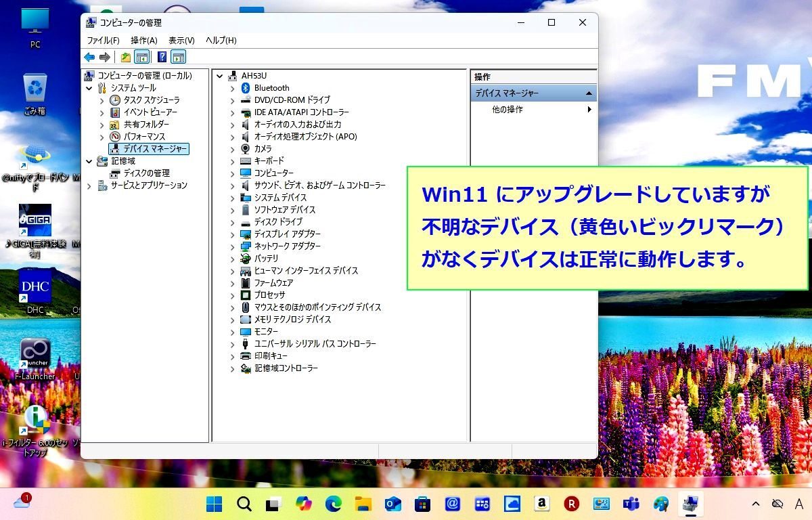Click the Japanese input indicator in system tray
This screenshot has width=812, height=520.
[800, 504]
